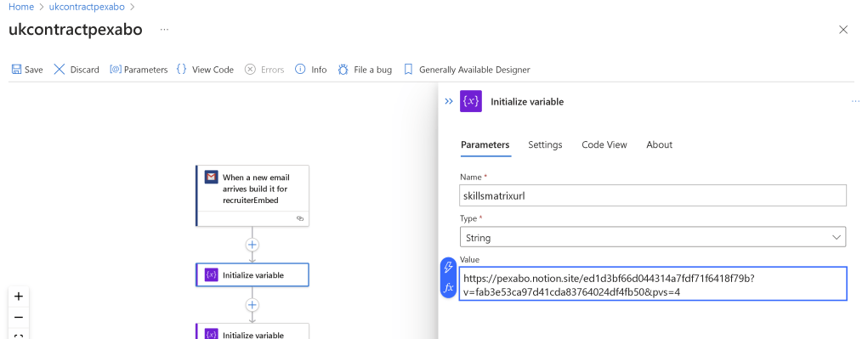
Task: Select the email trigger card
Action: tap(252, 195)
